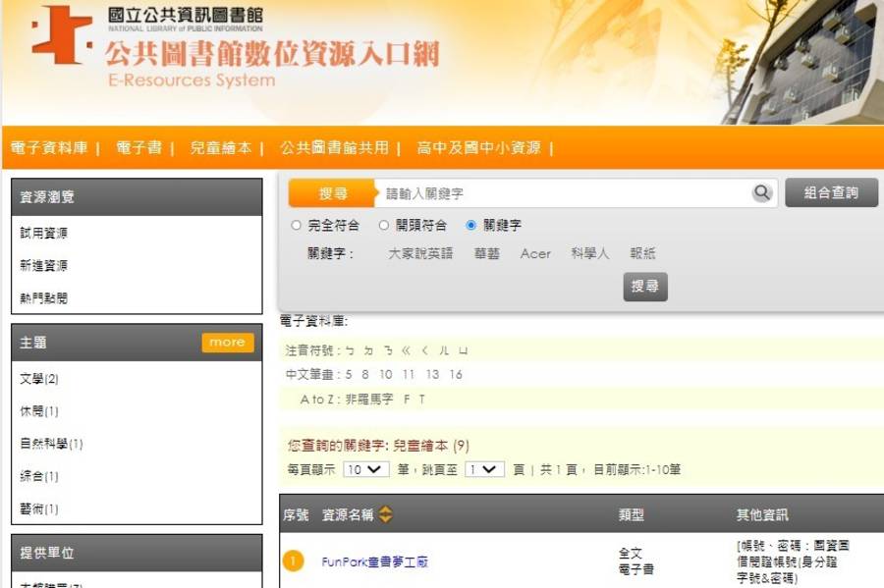Select the 完全符合 radio option
This screenshot has width=884, height=588.
[297, 225]
